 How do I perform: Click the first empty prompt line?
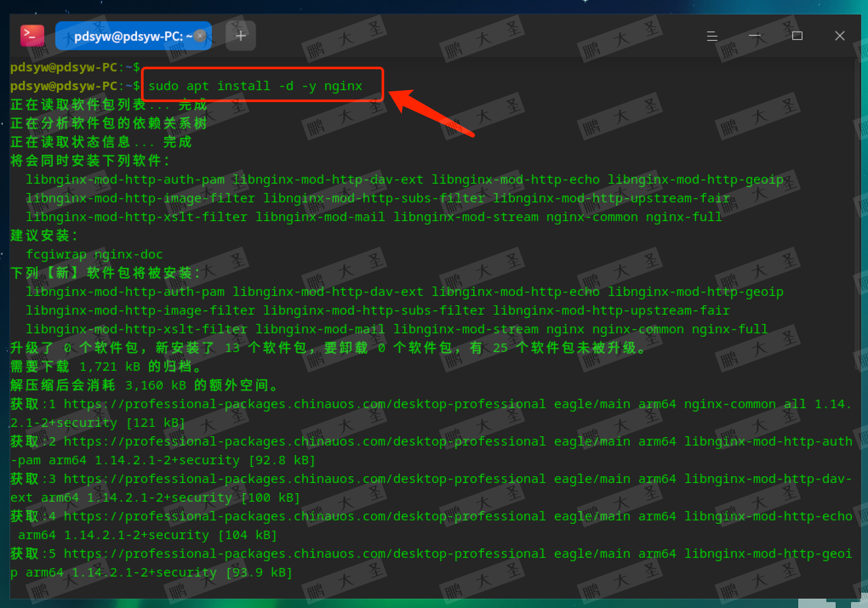(x=75, y=67)
